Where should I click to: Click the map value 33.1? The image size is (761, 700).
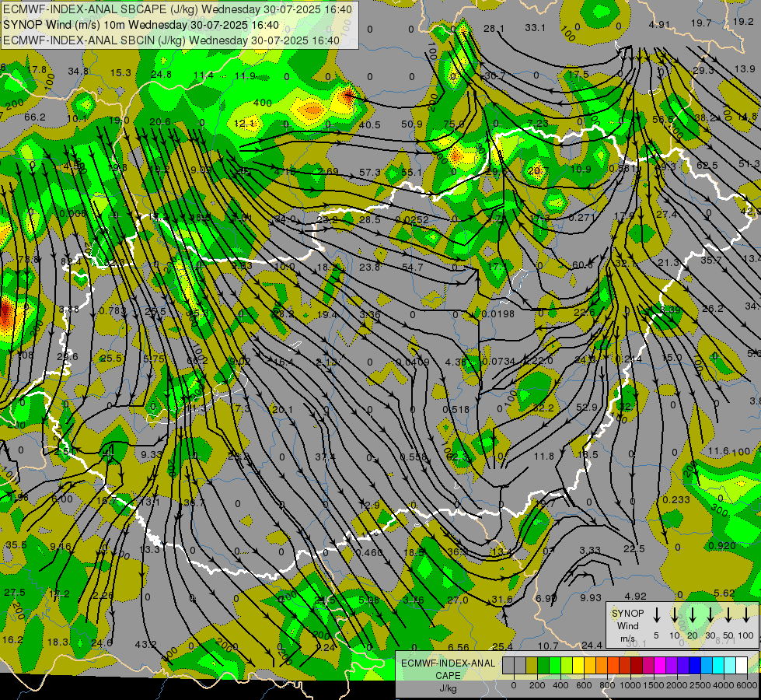(x=536, y=28)
